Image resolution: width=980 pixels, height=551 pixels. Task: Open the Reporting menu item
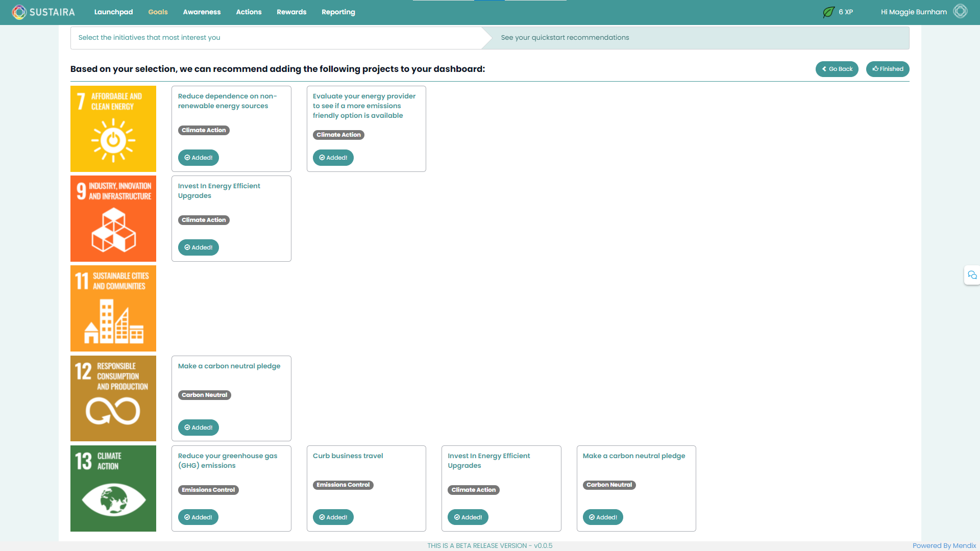338,12
